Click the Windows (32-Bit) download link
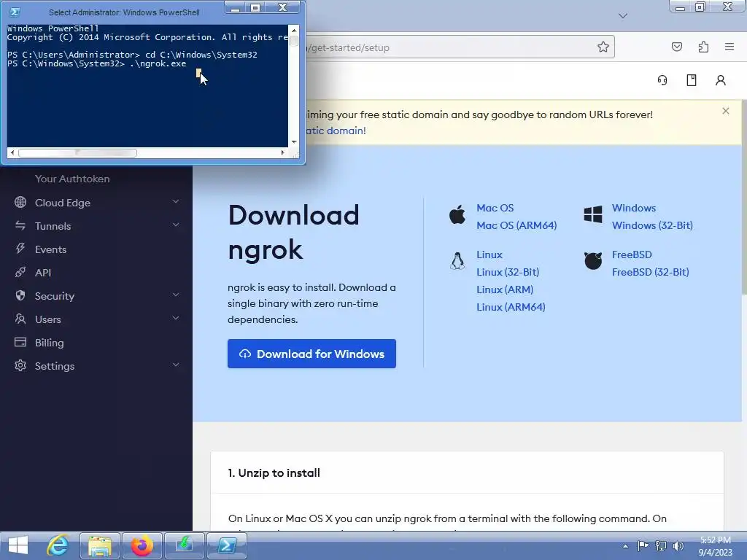 pos(652,225)
